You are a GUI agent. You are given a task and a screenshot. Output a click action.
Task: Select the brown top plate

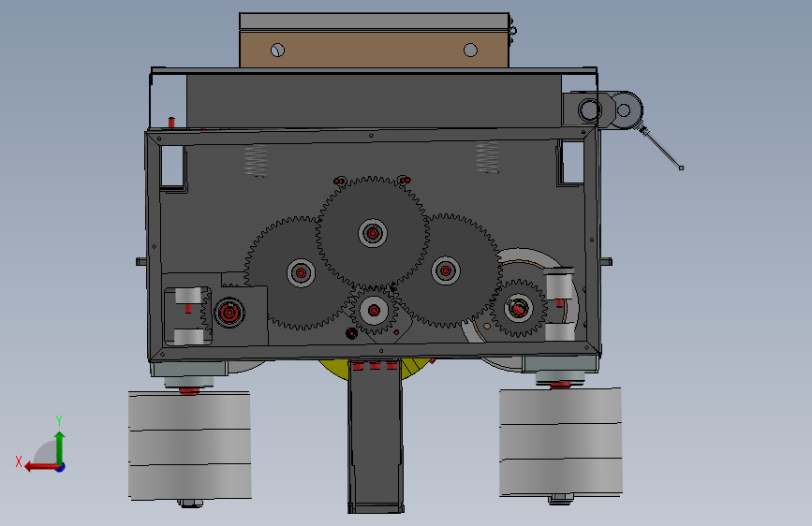tap(374, 50)
